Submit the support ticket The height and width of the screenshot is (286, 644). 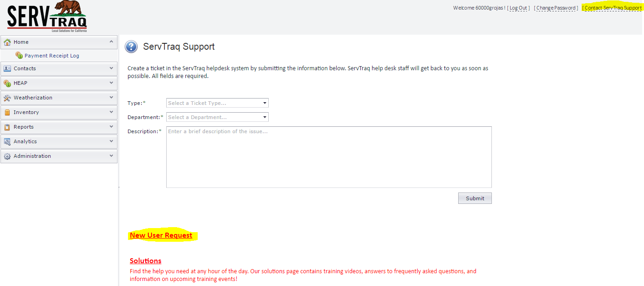[475, 198]
